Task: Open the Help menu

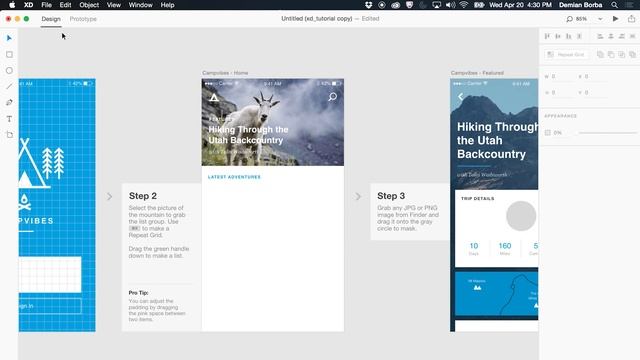Action: [x=167, y=5]
